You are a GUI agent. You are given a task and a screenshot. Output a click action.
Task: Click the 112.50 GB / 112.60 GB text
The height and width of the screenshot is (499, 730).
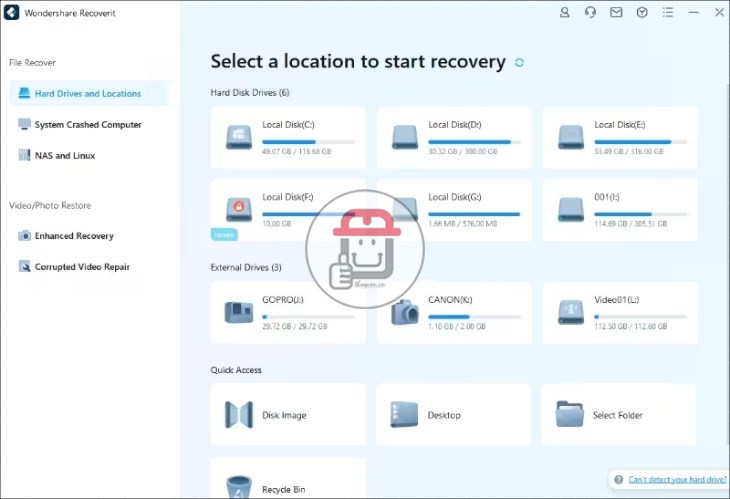click(630, 326)
